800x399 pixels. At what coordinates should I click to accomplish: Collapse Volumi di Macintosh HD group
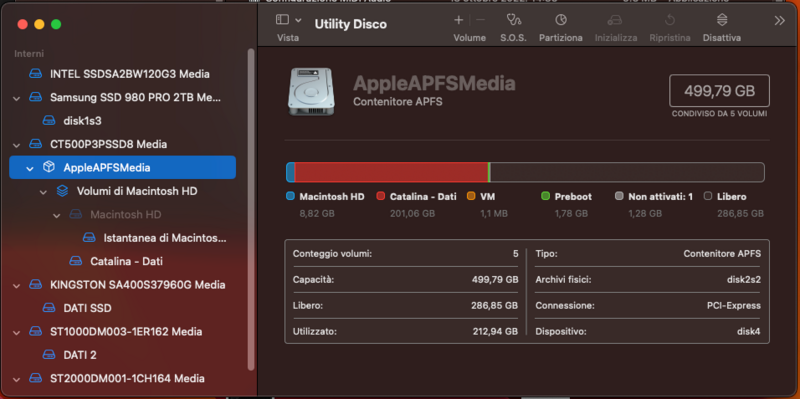43,192
